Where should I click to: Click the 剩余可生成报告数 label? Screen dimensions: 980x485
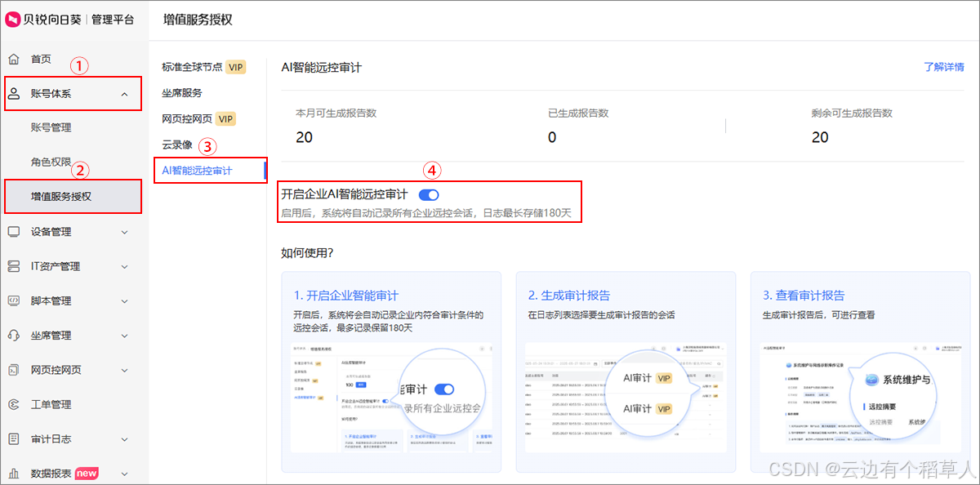852,113
